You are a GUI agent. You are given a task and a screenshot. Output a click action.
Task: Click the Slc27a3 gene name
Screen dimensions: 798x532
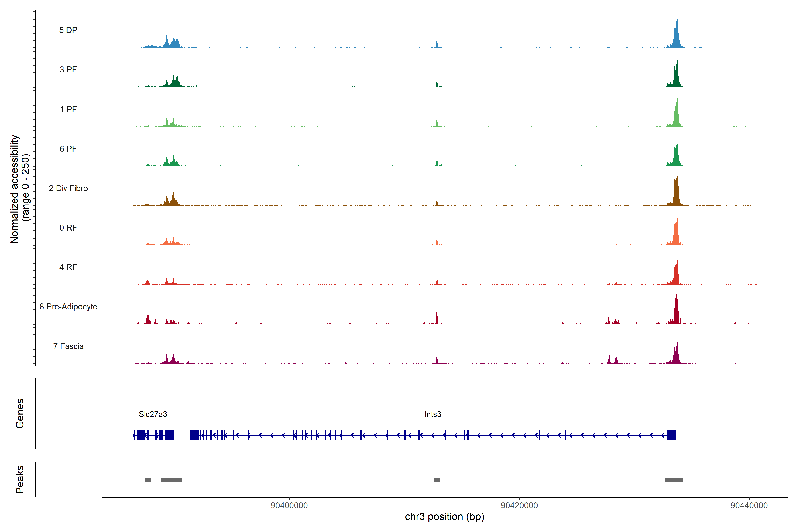coord(153,414)
